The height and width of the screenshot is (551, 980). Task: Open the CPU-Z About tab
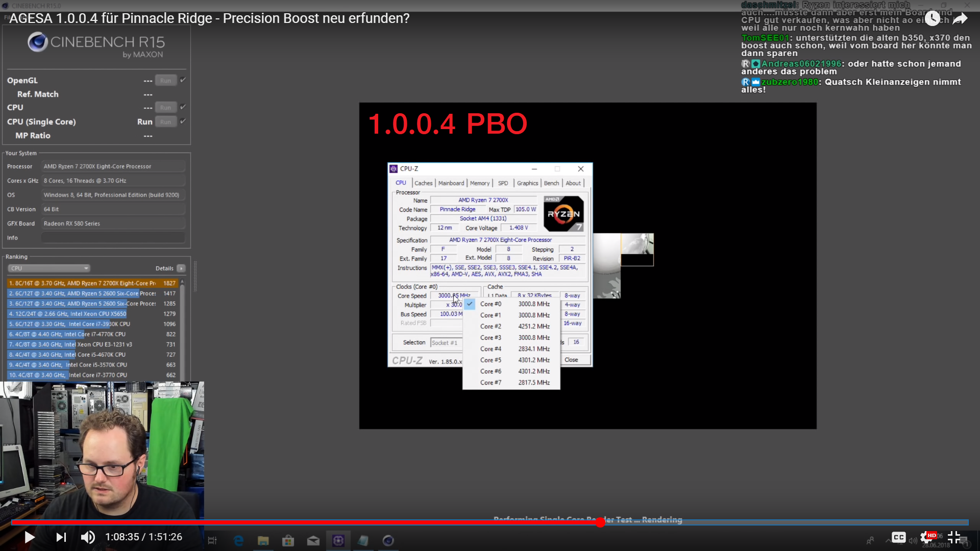point(573,183)
